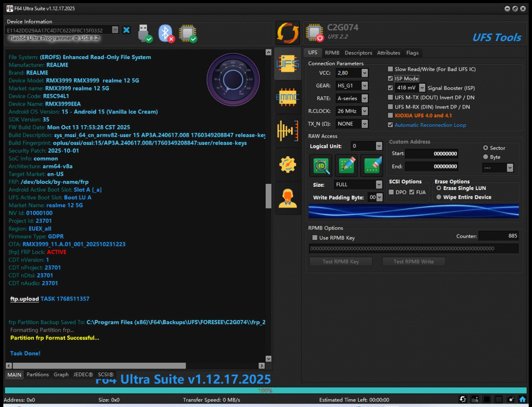
Task: Switch to the Descriptors tab
Action: (x=358, y=53)
